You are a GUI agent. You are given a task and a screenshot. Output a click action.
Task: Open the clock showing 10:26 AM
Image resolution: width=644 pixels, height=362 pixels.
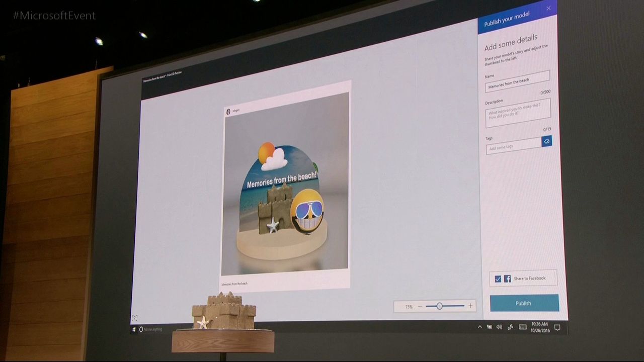(540, 327)
